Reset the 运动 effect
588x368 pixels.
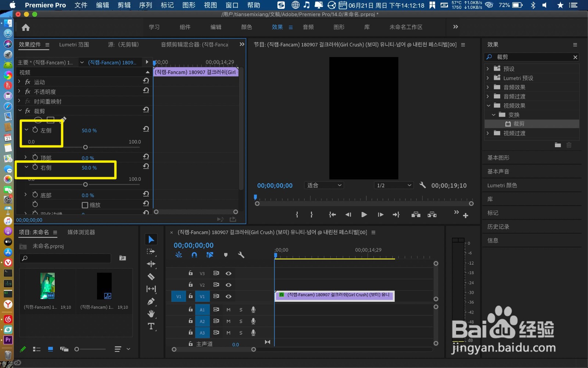tap(146, 81)
